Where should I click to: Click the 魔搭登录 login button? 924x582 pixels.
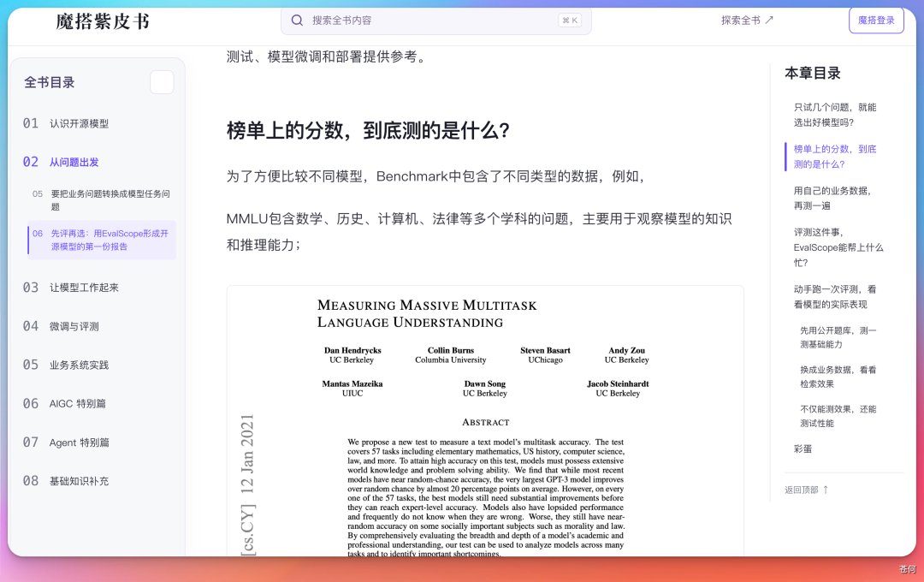pyautogui.click(x=876, y=20)
